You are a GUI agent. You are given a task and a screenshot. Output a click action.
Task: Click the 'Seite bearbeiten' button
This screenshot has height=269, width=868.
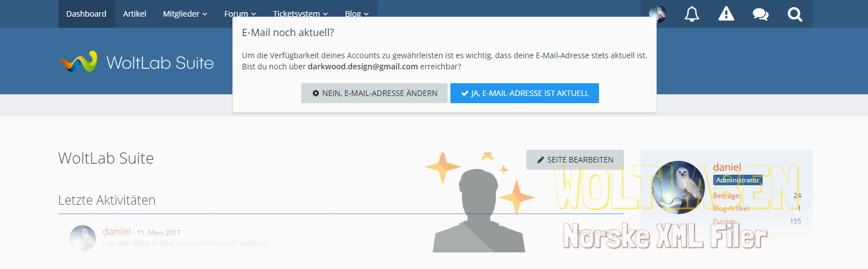coord(575,160)
